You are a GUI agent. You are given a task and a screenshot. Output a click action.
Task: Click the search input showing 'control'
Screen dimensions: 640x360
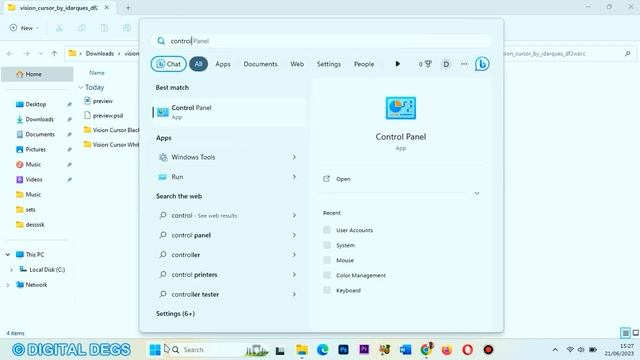[320, 41]
